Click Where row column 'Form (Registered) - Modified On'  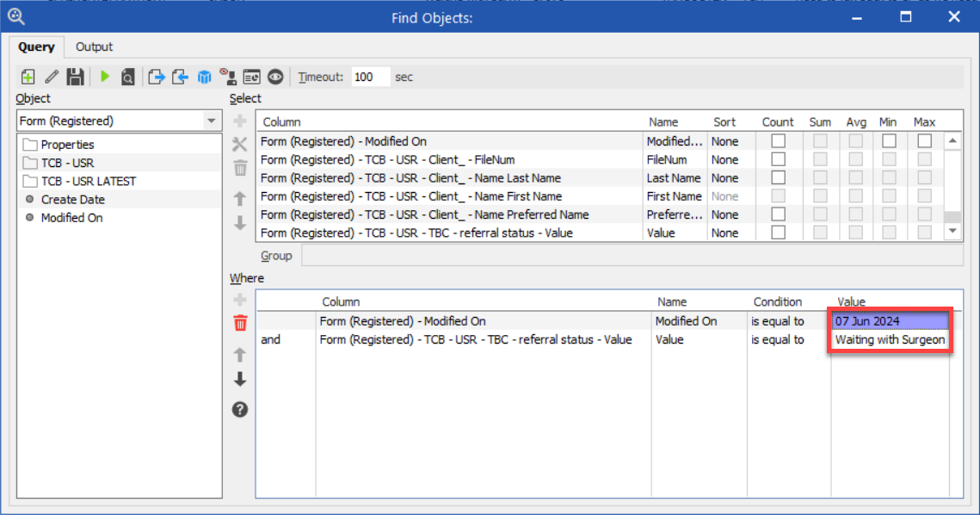point(484,321)
